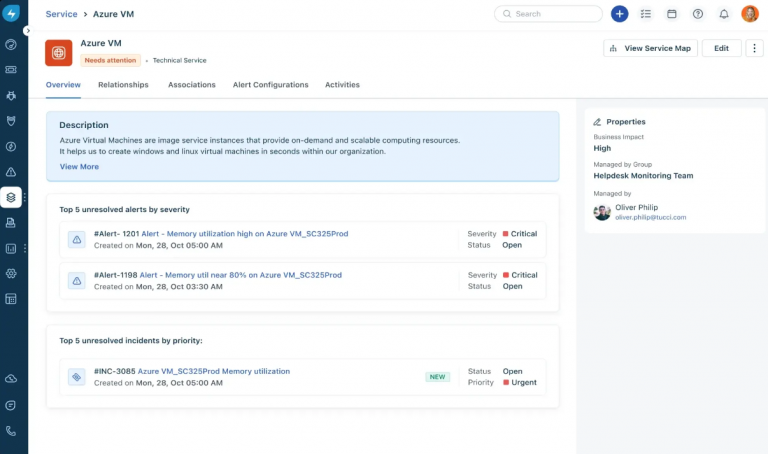Open the cloud icon in sidebar
This screenshot has height=454, width=768.
[11, 379]
